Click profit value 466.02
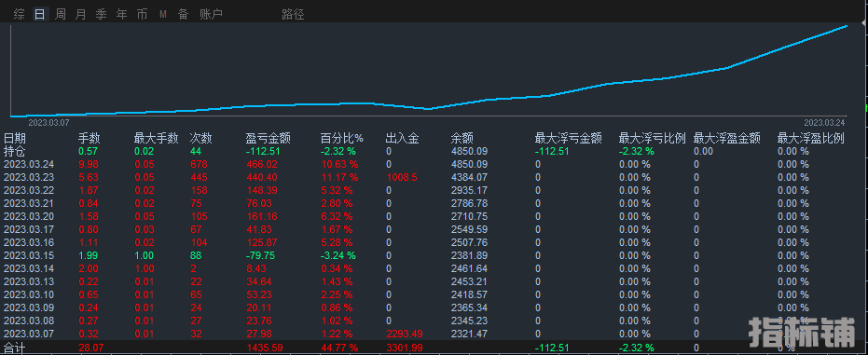 261,164
